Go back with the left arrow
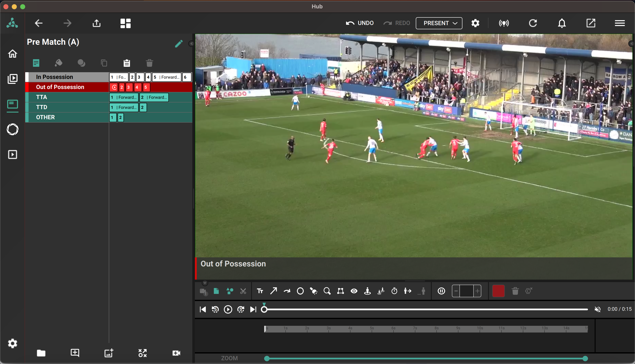This screenshot has height=364, width=635. tap(39, 23)
